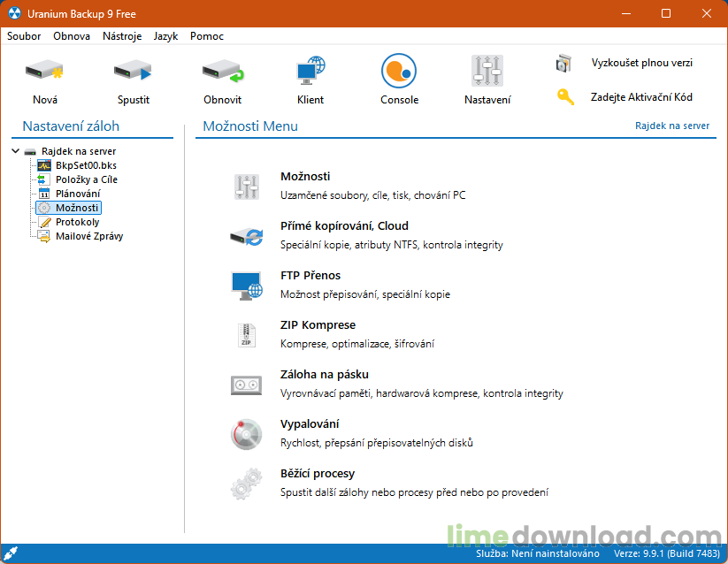The image size is (728, 564).
Task: Open the Soubor menu
Action: (24, 36)
